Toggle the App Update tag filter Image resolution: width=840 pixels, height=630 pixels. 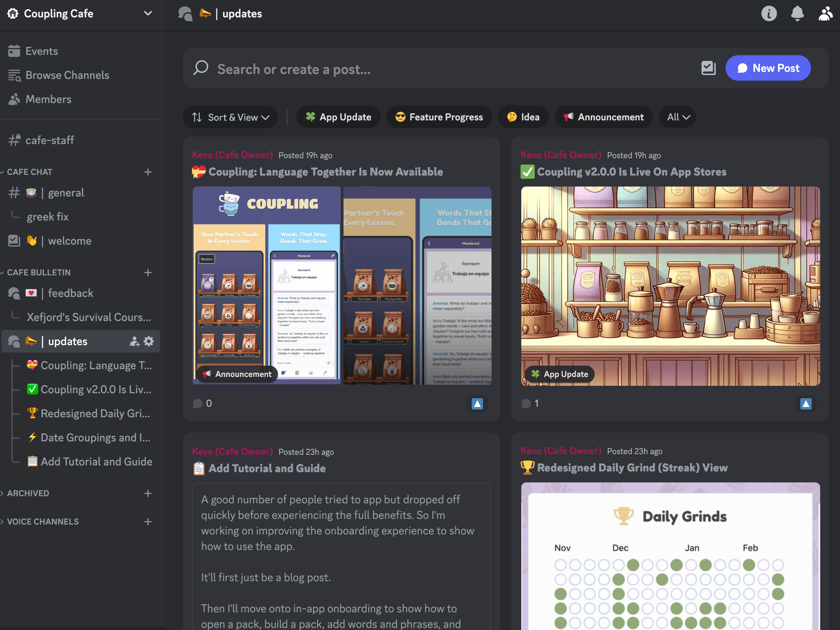tap(338, 117)
